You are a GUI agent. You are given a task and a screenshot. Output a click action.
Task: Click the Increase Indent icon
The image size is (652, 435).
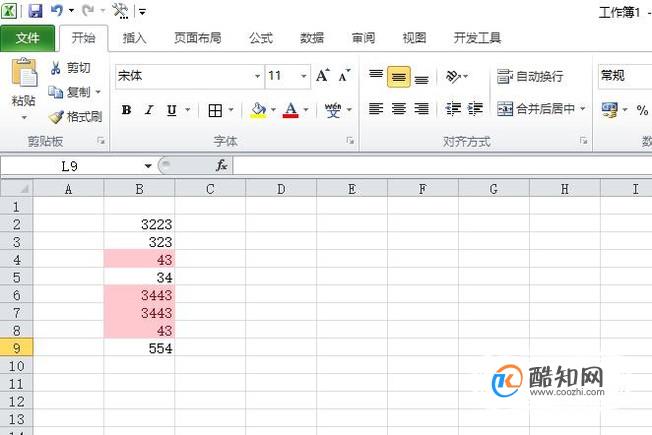click(475, 109)
